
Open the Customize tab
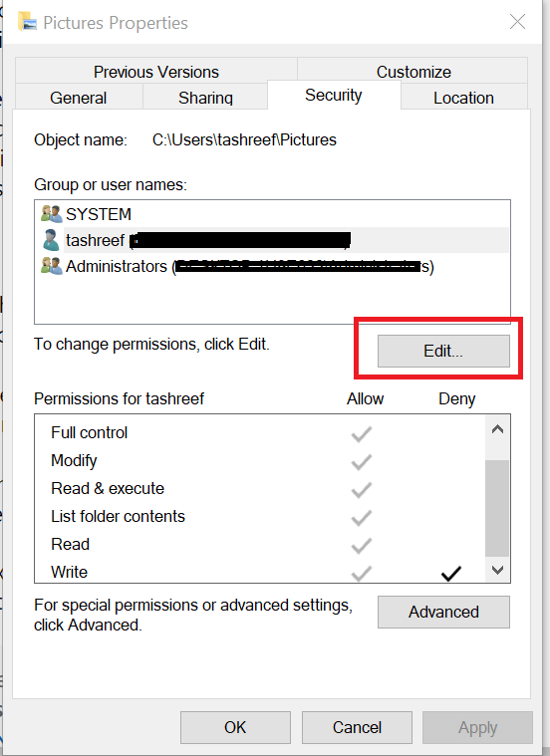click(412, 72)
